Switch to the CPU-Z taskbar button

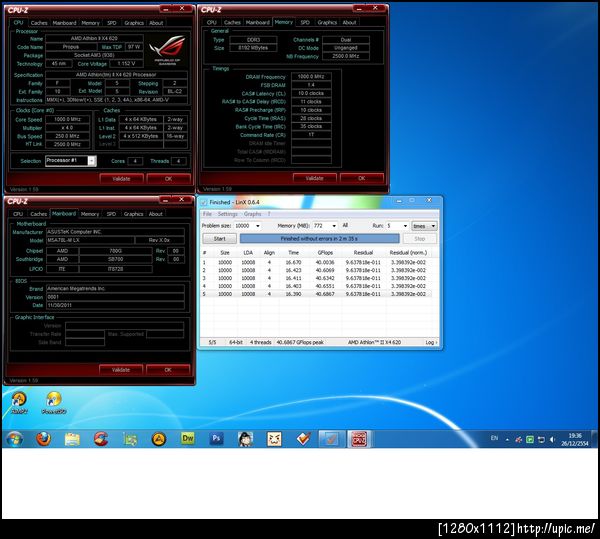359,439
